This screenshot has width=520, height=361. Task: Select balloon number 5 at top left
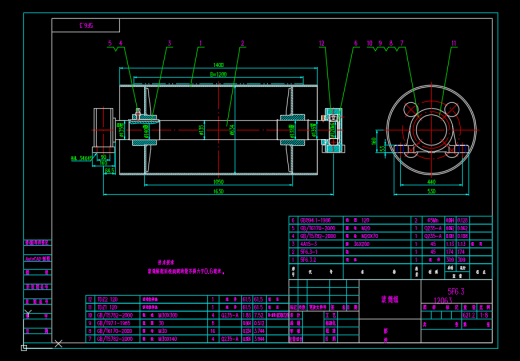pyautogui.click(x=110, y=43)
